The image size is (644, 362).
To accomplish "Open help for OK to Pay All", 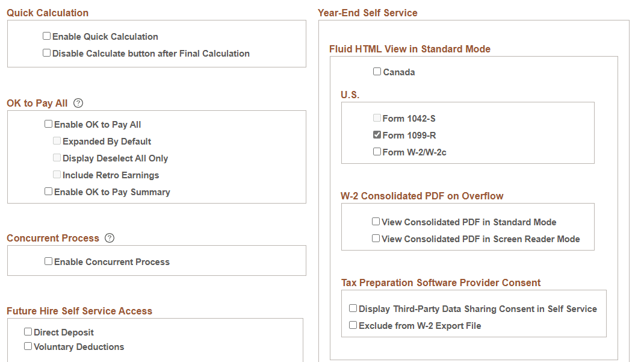I will (x=78, y=103).
